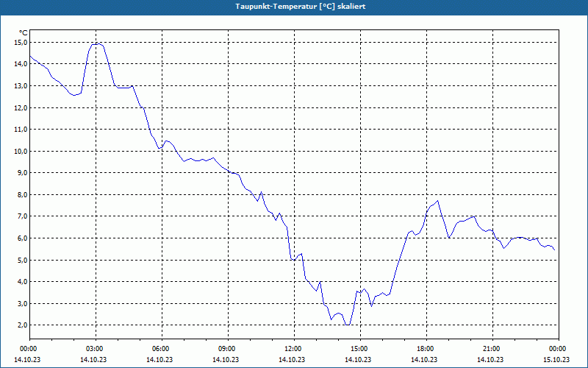Click the '9,0' y-axis label

click(x=22, y=173)
